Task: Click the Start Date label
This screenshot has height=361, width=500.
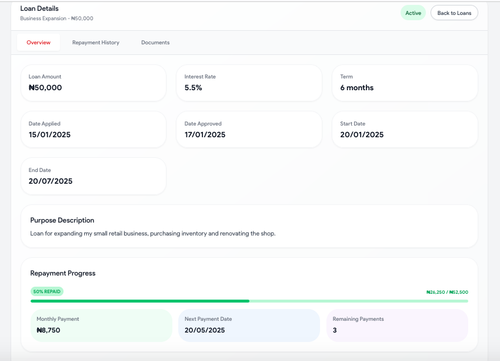Action: (x=353, y=124)
